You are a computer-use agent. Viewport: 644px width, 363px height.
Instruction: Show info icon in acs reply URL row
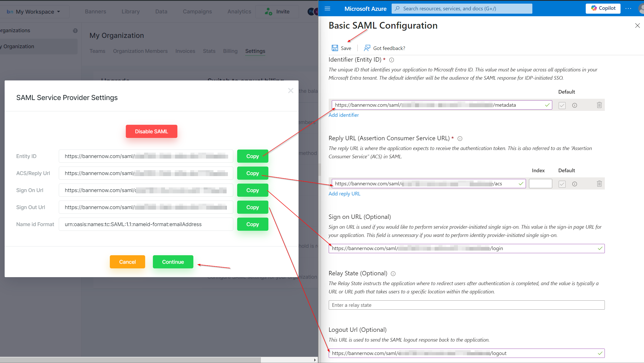[x=574, y=184]
